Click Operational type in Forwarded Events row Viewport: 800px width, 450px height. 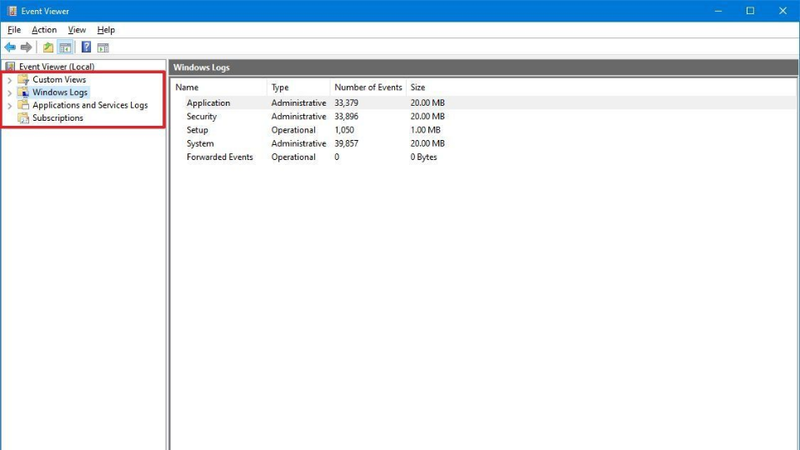[x=293, y=157]
